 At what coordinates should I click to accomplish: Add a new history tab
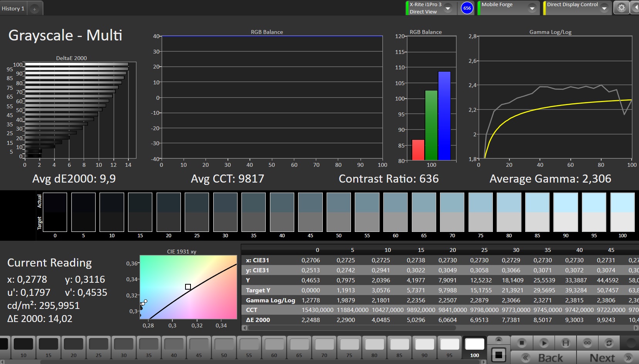point(34,9)
